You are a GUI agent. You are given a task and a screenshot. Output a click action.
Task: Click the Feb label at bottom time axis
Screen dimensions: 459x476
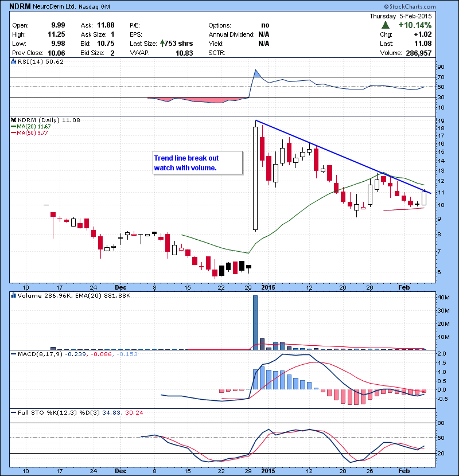coord(404,470)
